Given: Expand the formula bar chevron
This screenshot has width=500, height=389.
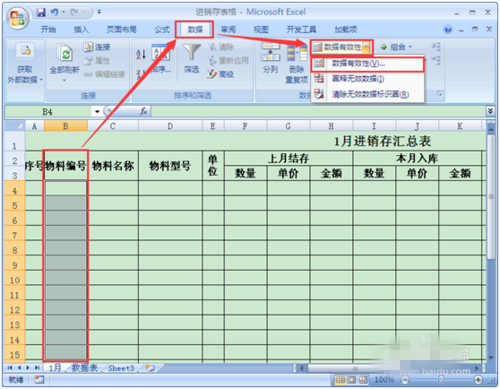Looking at the screenshot, I should click(490, 111).
